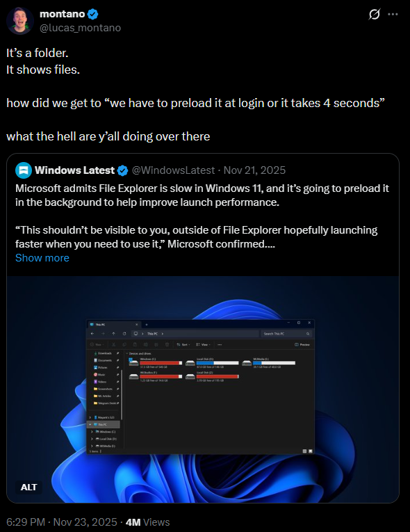Select Downloads in the Explorer sidebar

tap(105, 353)
